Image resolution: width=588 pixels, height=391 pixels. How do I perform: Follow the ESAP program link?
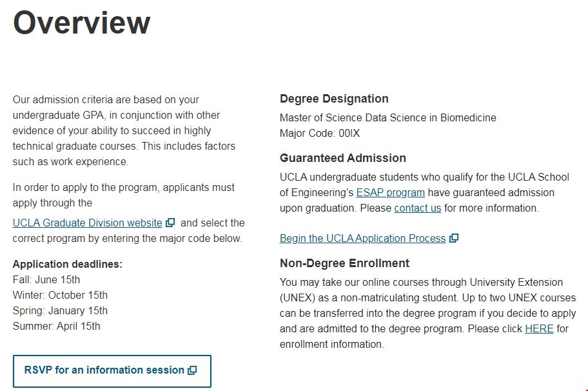click(390, 192)
